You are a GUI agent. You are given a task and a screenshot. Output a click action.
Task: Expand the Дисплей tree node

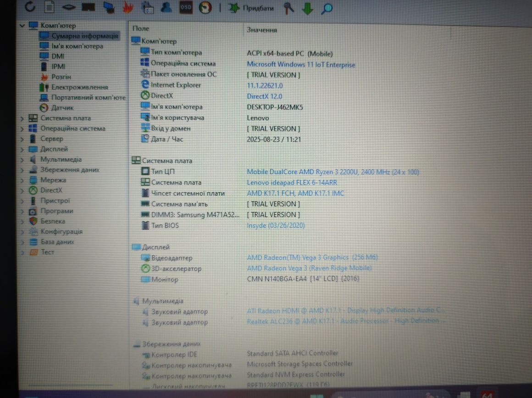coord(22,149)
